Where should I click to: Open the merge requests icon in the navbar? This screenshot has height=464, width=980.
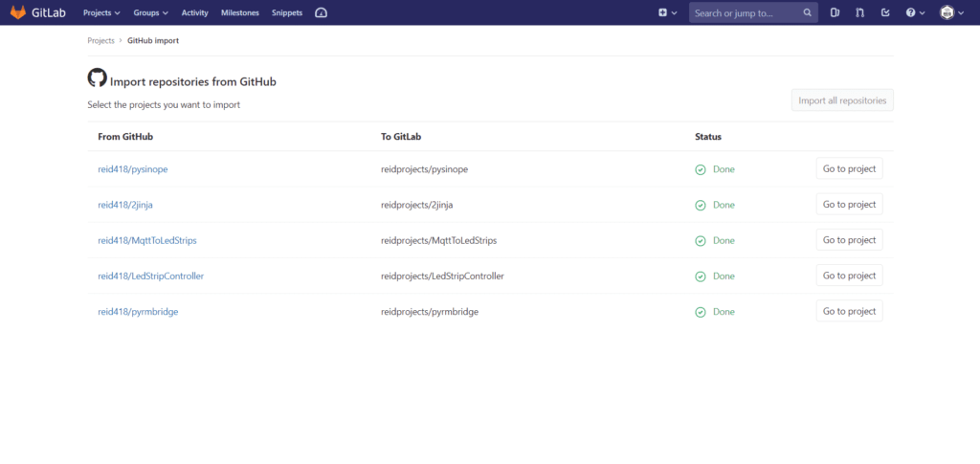pyautogui.click(x=860, y=12)
